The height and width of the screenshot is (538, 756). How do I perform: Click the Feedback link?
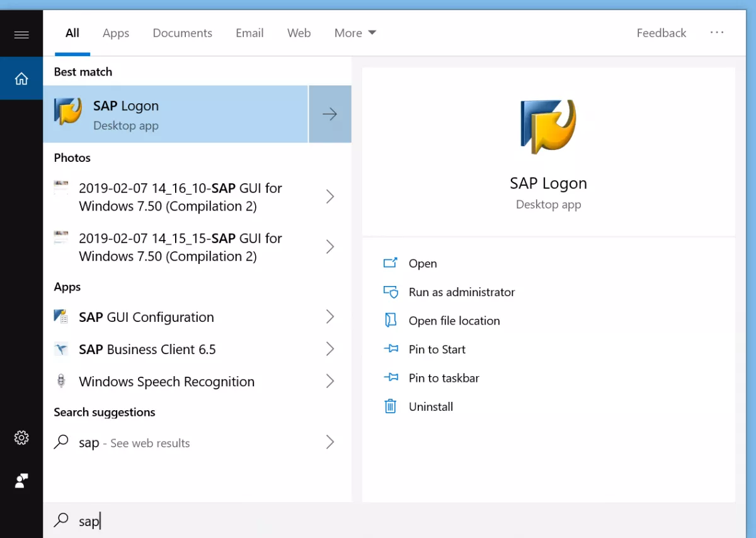[x=661, y=33]
